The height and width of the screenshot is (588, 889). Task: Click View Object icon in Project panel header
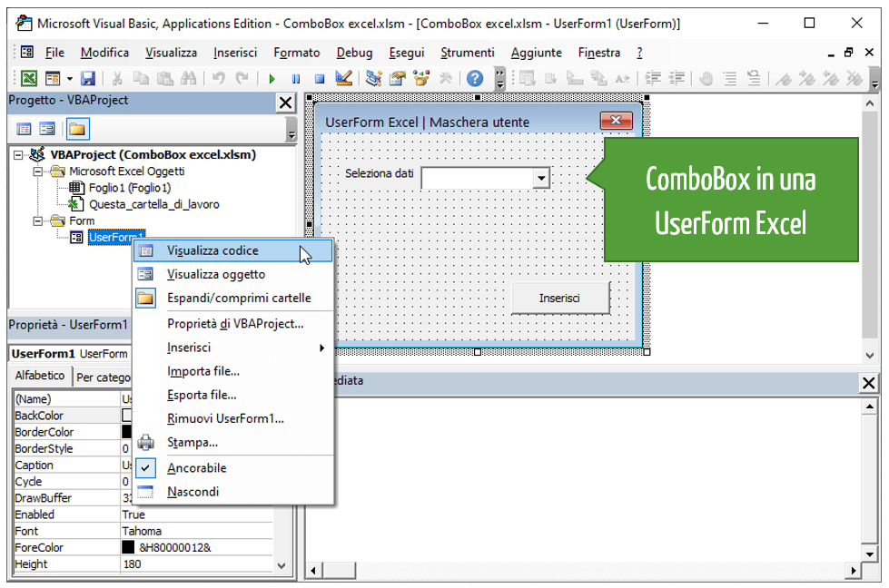(47, 129)
